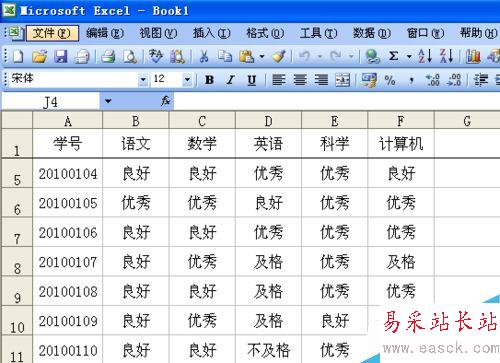Screen dimensions: 500x363
Task: Select row 8 header
Action: click(x=17, y=262)
